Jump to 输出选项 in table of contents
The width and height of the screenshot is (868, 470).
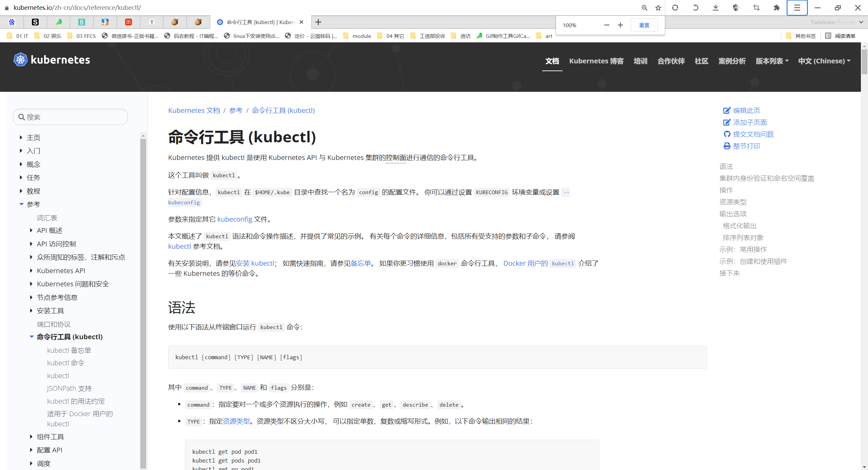tap(733, 214)
